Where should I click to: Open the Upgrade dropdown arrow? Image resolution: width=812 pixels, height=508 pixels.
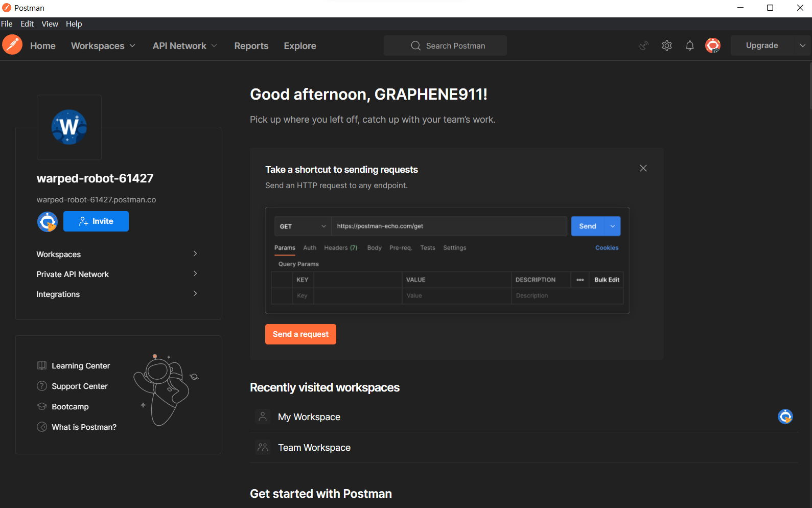[803, 45]
